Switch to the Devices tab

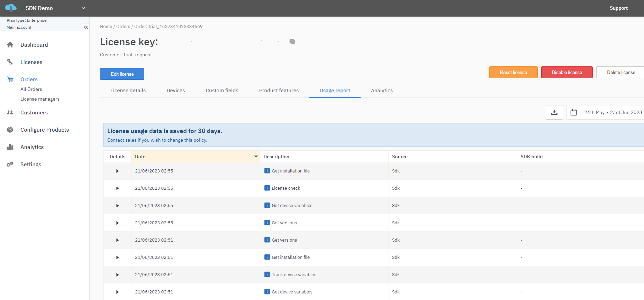(175, 91)
